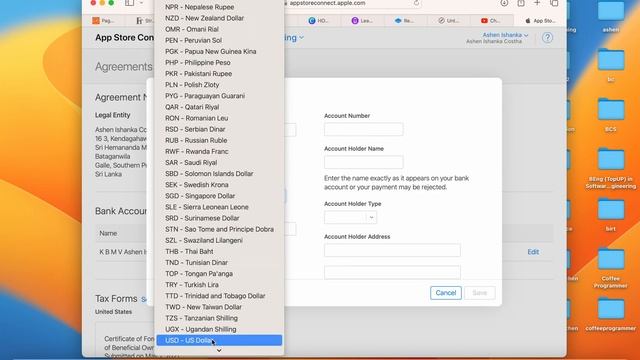This screenshot has height=360, width=640.
Task: Focus the Account Holder Name field
Action: [364, 162]
